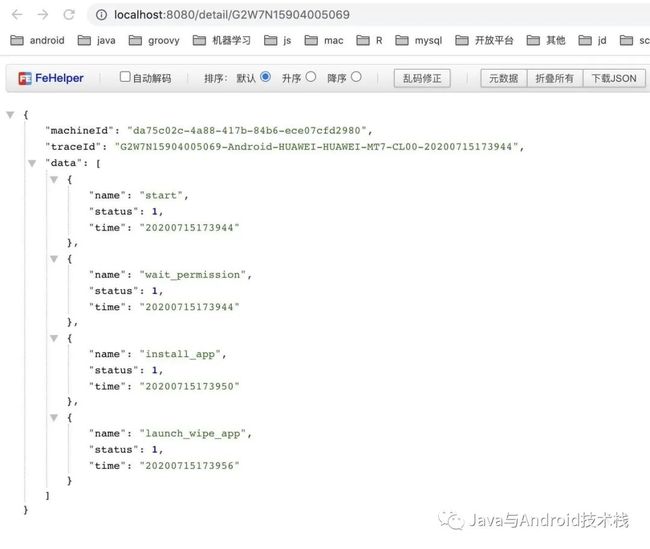Click the traceId value G2W7N15904005069-Android...

[317, 147]
